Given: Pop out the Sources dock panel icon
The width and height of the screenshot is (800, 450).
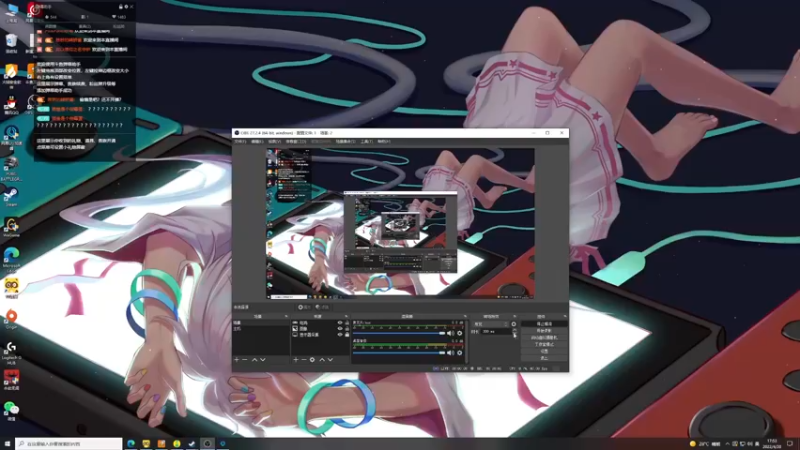Looking at the screenshot, I should (x=346, y=316).
